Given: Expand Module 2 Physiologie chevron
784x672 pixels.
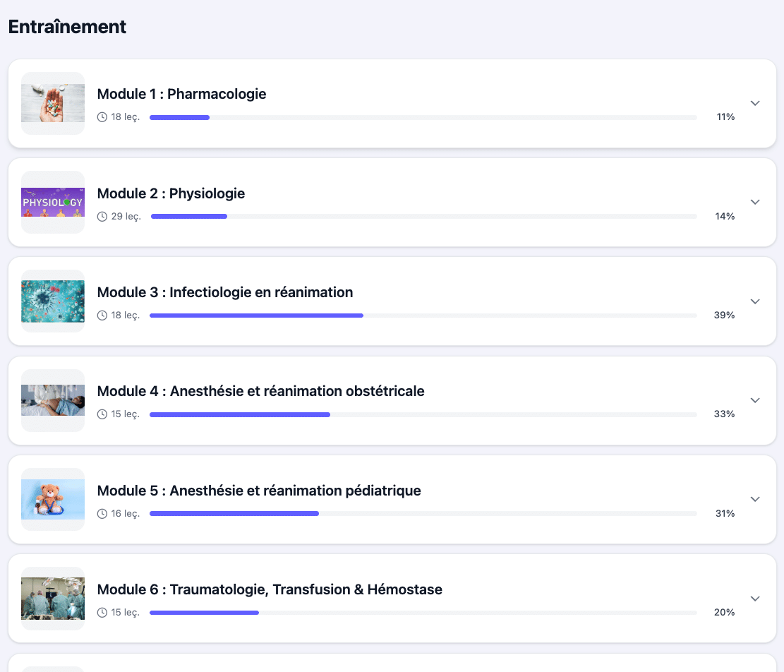Looking at the screenshot, I should click(755, 203).
